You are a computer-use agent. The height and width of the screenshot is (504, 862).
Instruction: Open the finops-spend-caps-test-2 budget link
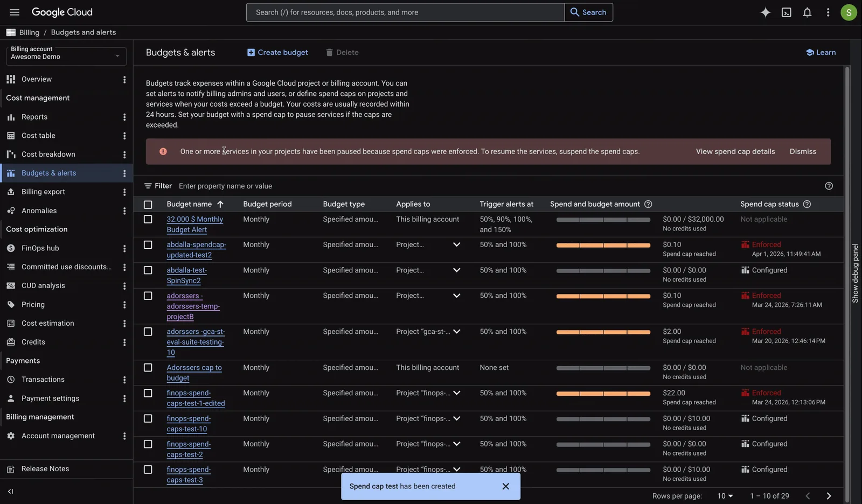pyautogui.click(x=189, y=449)
